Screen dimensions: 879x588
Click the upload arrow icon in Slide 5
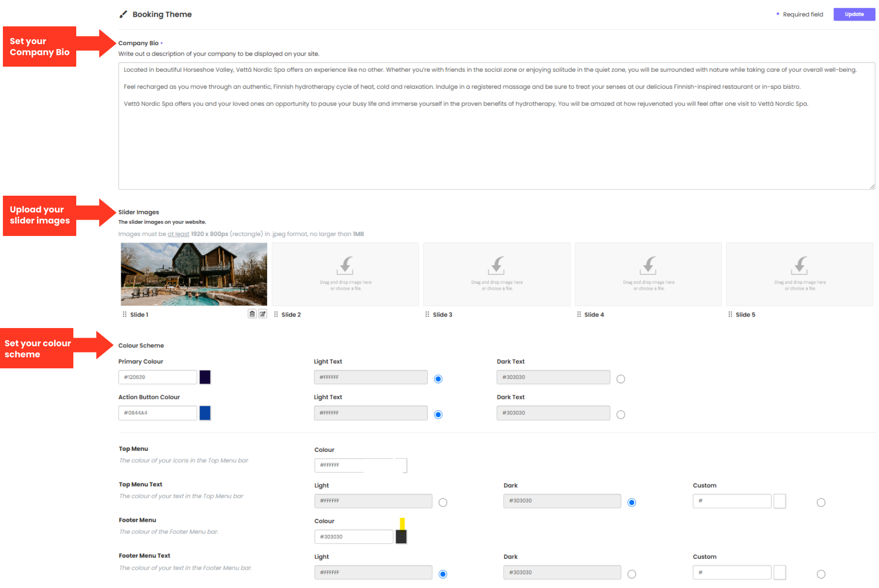799,265
